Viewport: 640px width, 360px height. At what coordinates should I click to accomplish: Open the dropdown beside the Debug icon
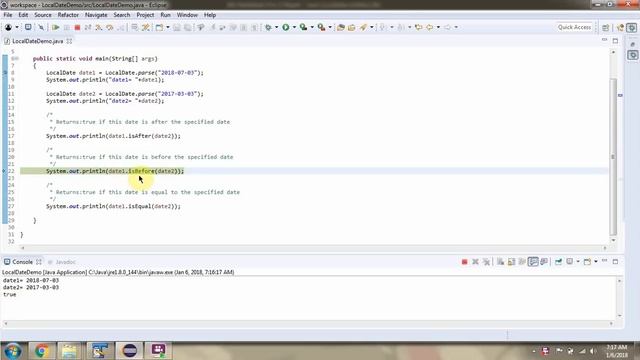(276, 27)
